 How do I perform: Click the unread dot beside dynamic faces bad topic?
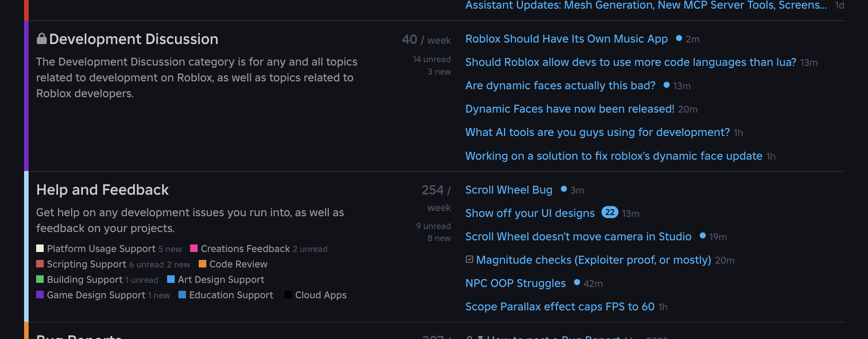coord(667,85)
